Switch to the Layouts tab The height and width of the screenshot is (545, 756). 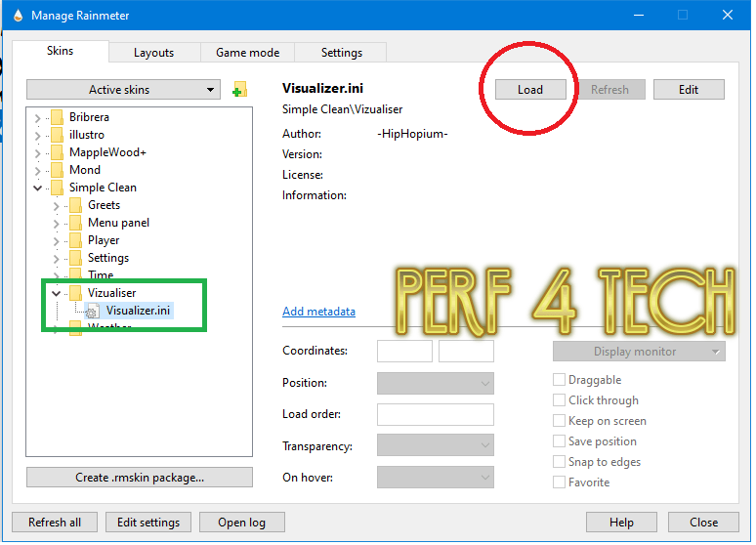click(153, 53)
